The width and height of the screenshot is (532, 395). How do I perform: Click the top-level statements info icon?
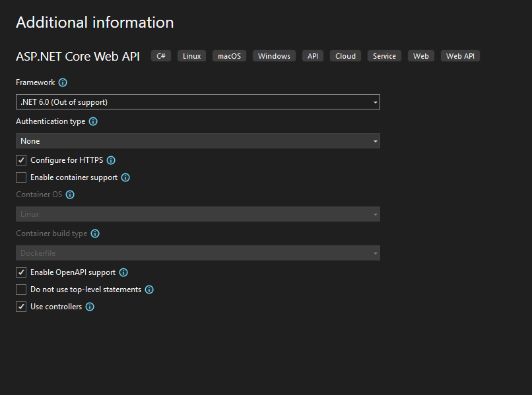pos(149,289)
